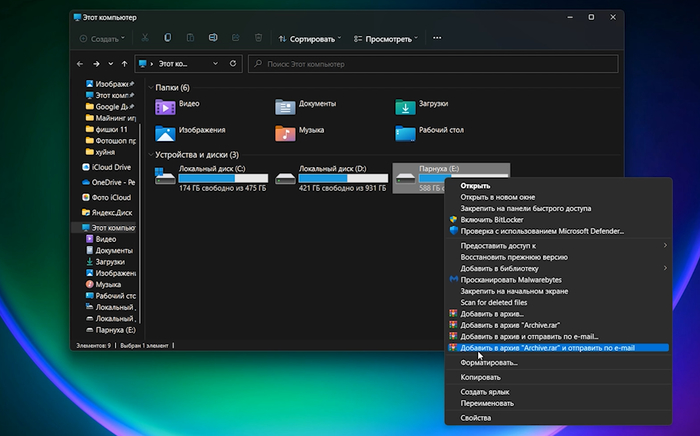
Task: Select Музыка in sidebar tree
Action: click(x=103, y=285)
